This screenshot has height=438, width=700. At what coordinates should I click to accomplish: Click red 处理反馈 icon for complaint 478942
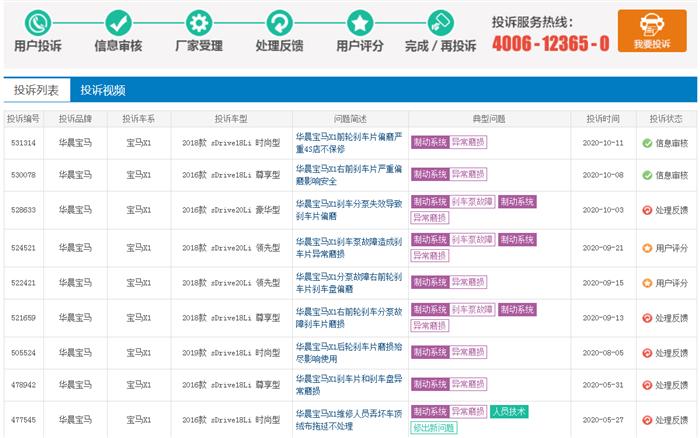pos(647,385)
